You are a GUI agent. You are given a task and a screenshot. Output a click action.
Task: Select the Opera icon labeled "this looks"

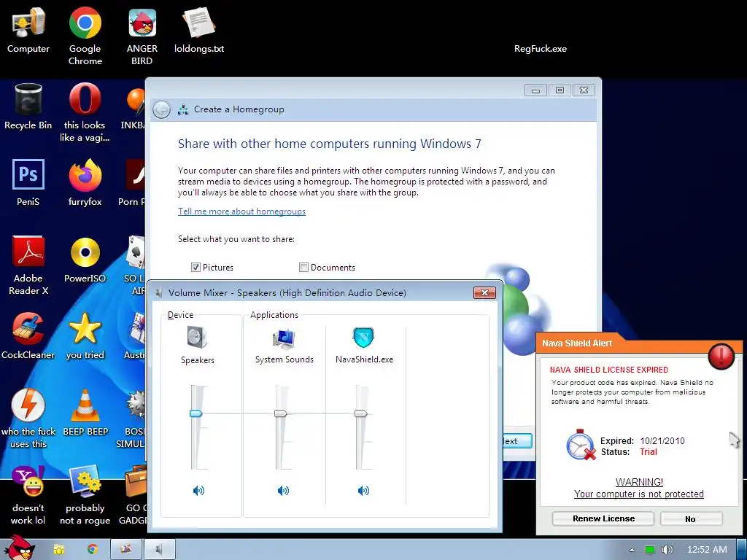85,112
